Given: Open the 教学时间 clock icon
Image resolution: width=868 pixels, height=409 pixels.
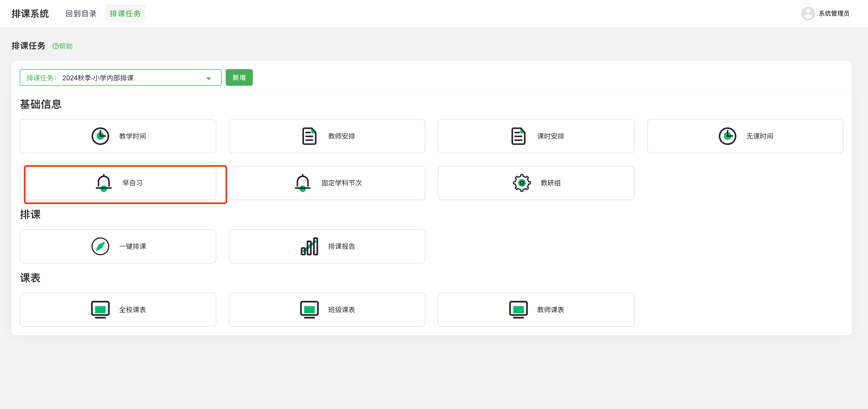Looking at the screenshot, I should coord(100,136).
